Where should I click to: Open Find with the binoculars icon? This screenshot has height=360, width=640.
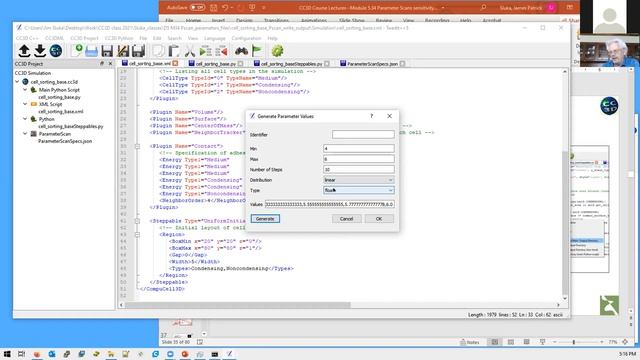pyautogui.click(x=241, y=51)
